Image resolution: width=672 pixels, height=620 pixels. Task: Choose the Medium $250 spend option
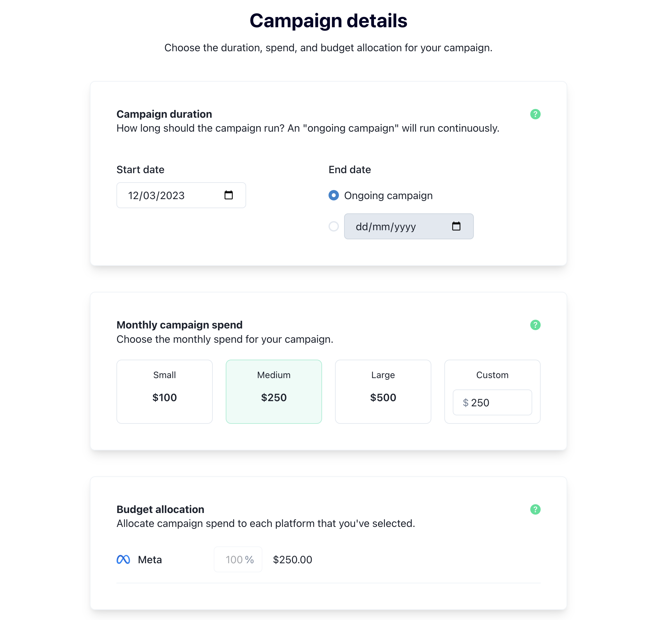[x=274, y=391]
